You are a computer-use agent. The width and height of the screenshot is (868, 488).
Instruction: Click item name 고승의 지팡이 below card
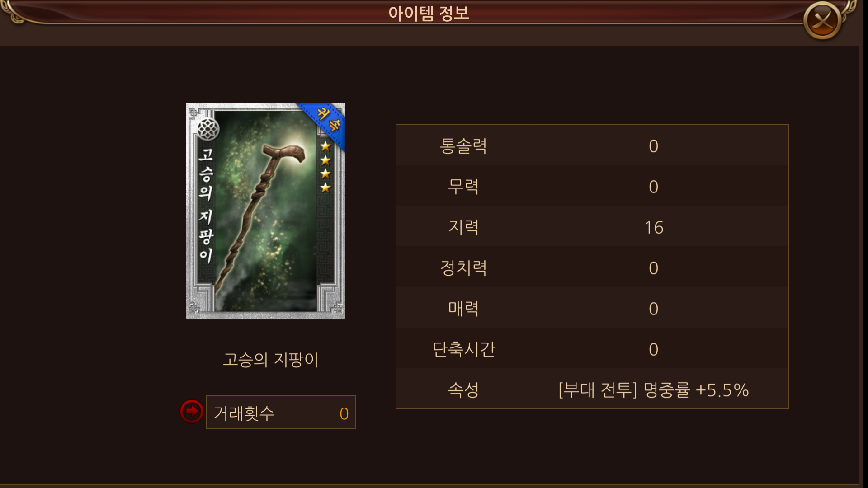[271, 360]
